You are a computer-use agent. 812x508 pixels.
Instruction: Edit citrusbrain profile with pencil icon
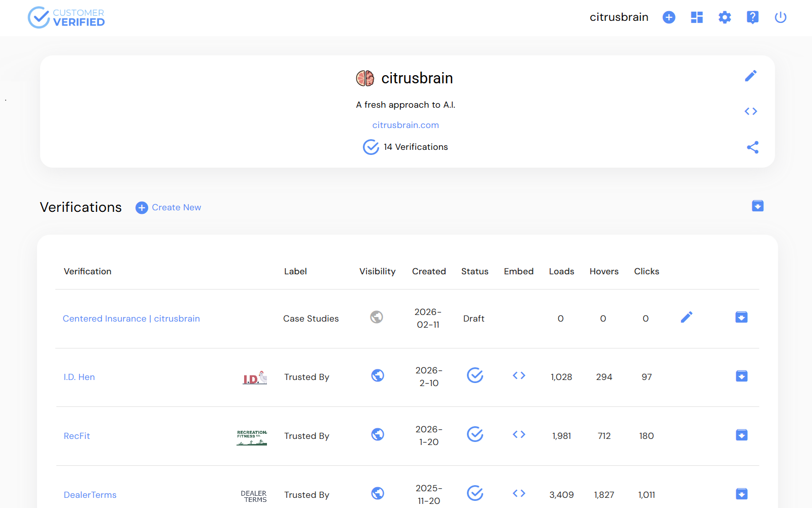(751, 76)
